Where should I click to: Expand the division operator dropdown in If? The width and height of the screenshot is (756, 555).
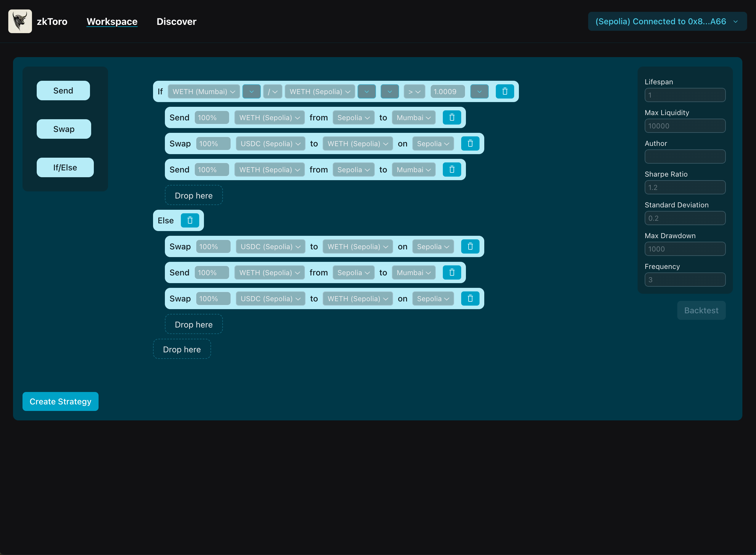272,91
